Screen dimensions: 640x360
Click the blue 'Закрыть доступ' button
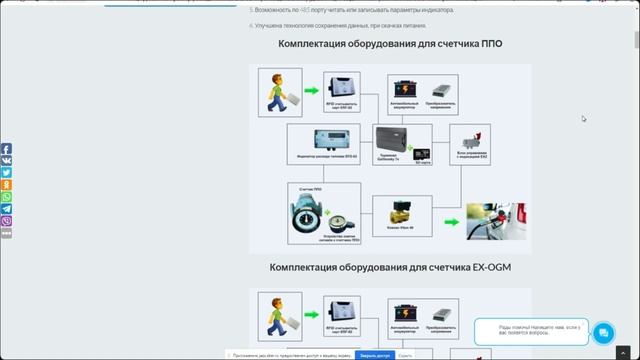[375, 356]
